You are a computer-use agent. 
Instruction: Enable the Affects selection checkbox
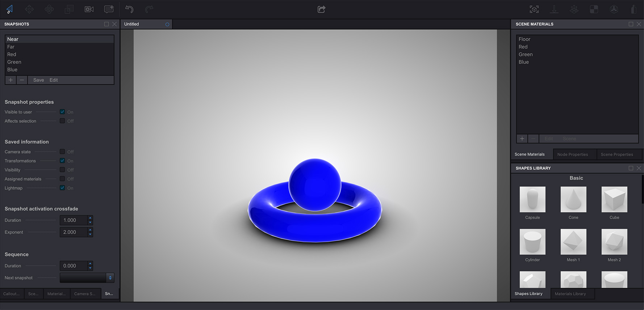pyautogui.click(x=62, y=121)
